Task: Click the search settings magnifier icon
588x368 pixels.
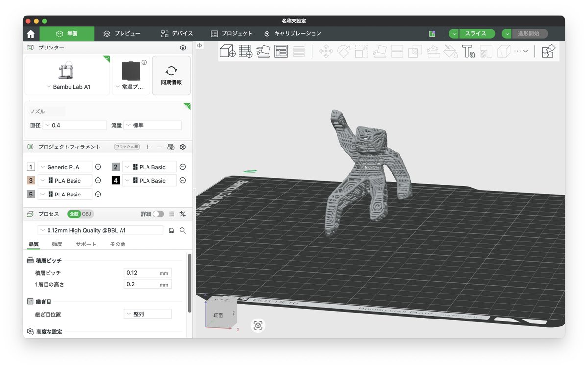Action: [183, 230]
